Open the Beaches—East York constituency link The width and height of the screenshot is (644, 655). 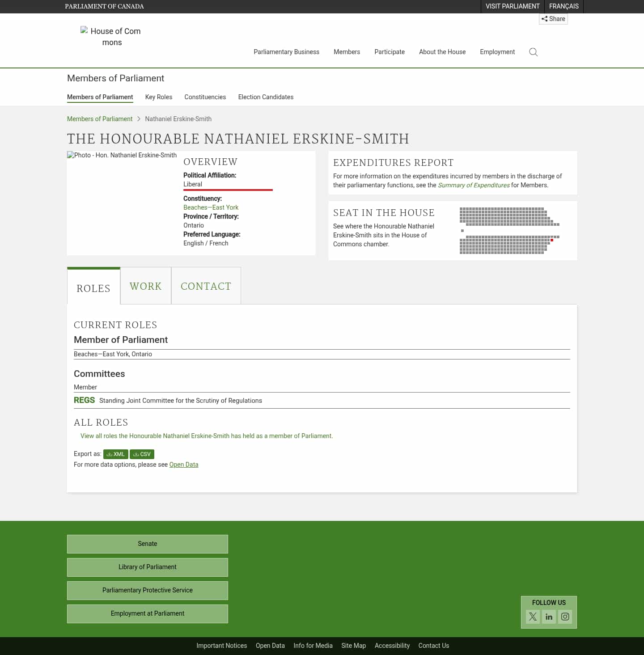211,207
